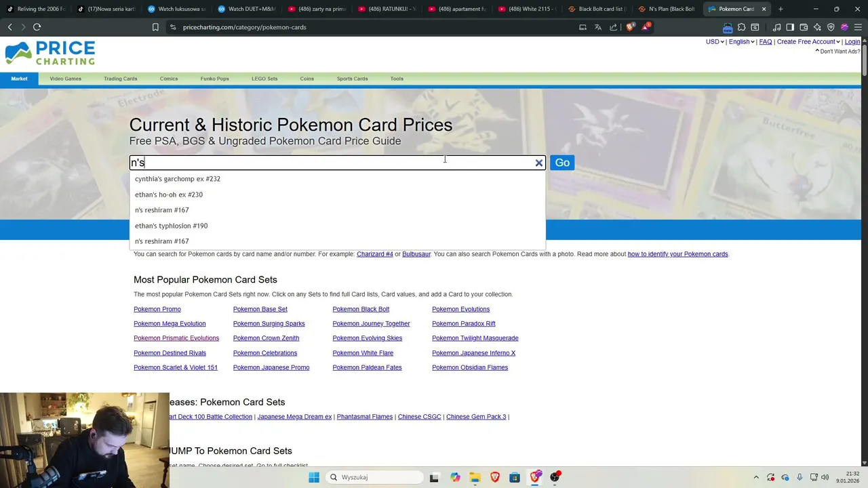The image size is (868, 488).
Task: Go back with the browser back arrow
Action: click(9, 27)
